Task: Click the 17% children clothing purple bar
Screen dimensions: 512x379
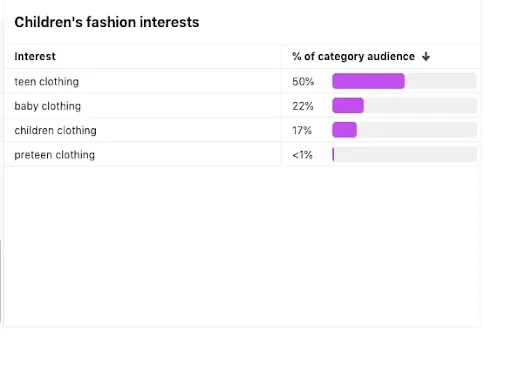Action: (x=344, y=130)
